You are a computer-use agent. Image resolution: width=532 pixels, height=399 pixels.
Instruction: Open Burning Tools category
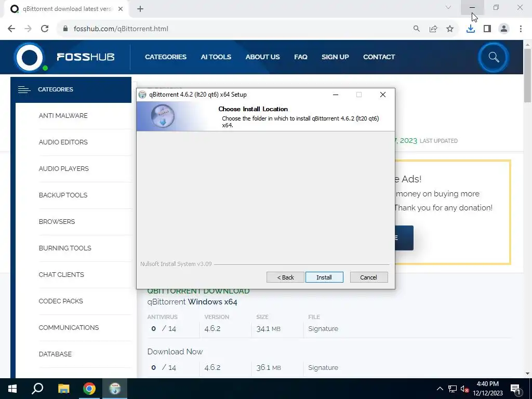click(65, 248)
